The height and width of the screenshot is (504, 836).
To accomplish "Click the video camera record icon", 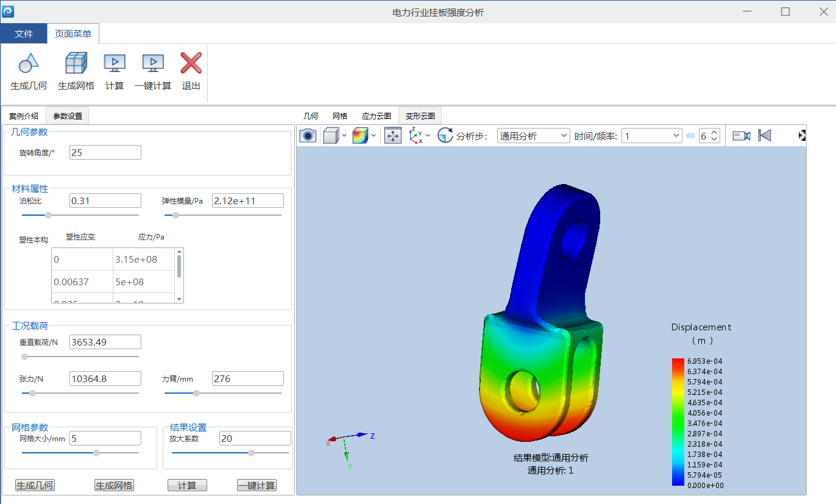I will 742,136.
